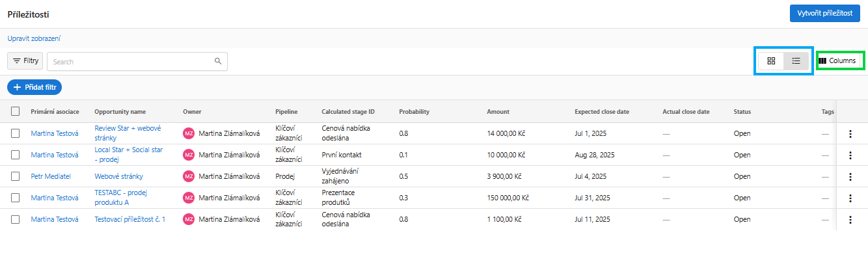Focus the Search input field

coord(130,62)
